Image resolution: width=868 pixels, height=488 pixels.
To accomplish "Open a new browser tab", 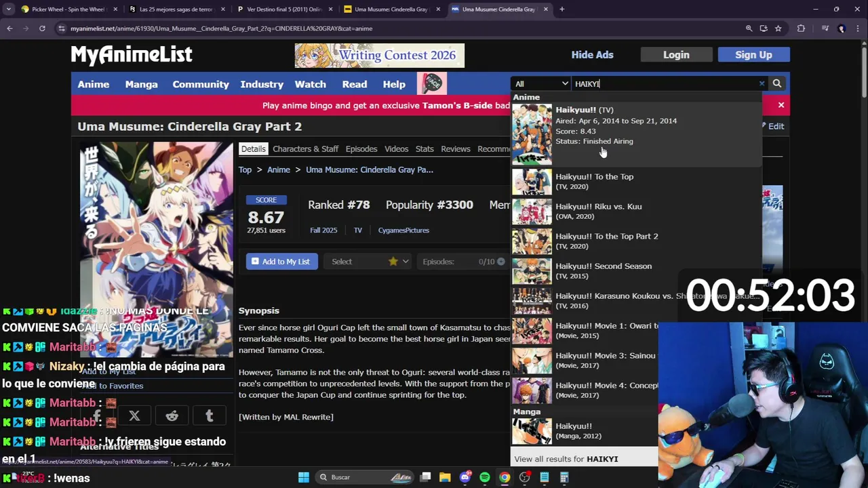I will coord(561,9).
